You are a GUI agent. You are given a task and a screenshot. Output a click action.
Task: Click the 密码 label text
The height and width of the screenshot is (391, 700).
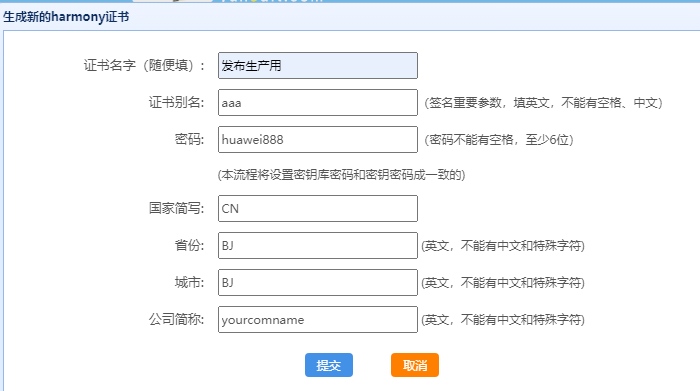[189, 140]
